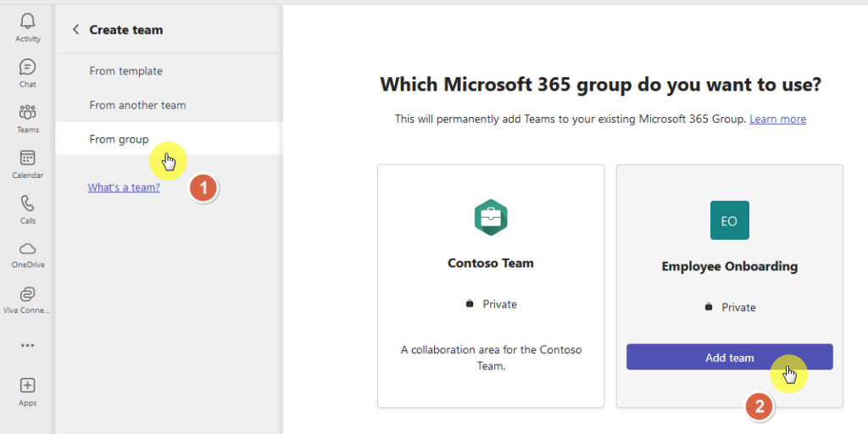Click the Private label under Contoso Team
This screenshot has width=868, height=434.
point(500,304)
